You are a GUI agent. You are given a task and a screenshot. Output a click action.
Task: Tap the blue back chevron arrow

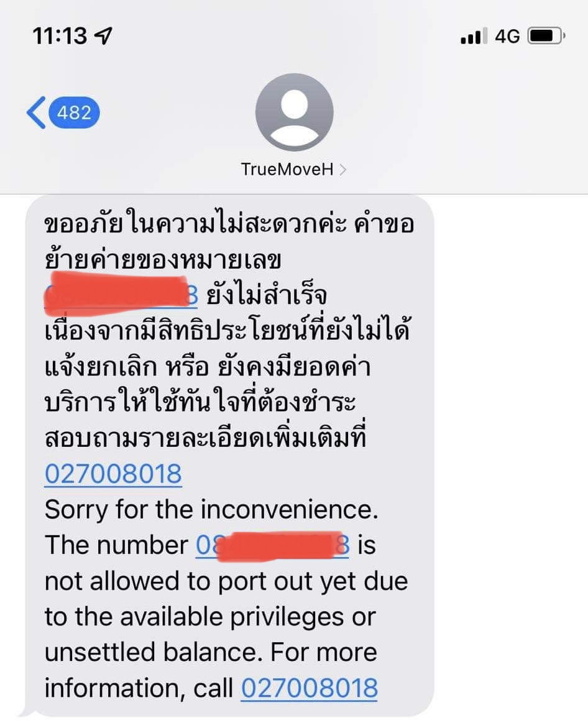(37, 113)
